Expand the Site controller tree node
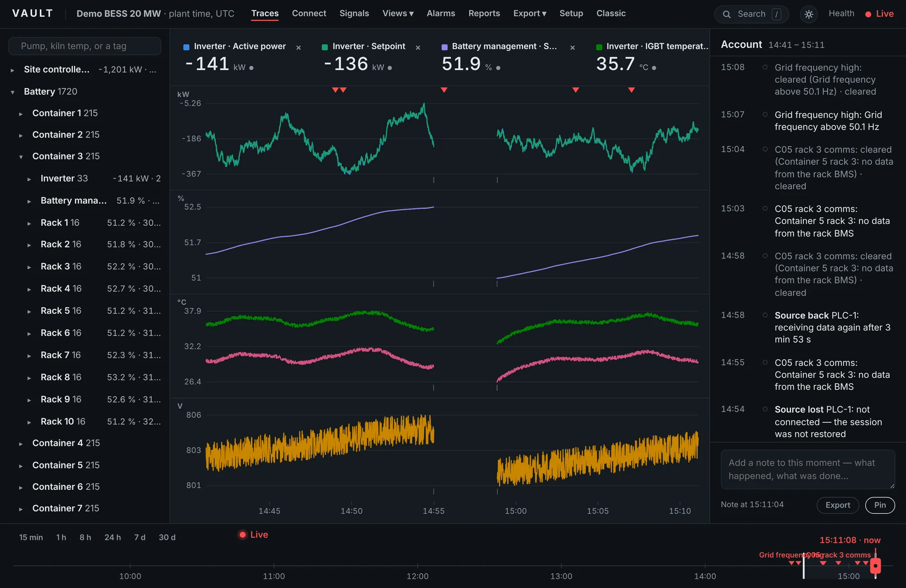The image size is (906, 588). tap(13, 70)
